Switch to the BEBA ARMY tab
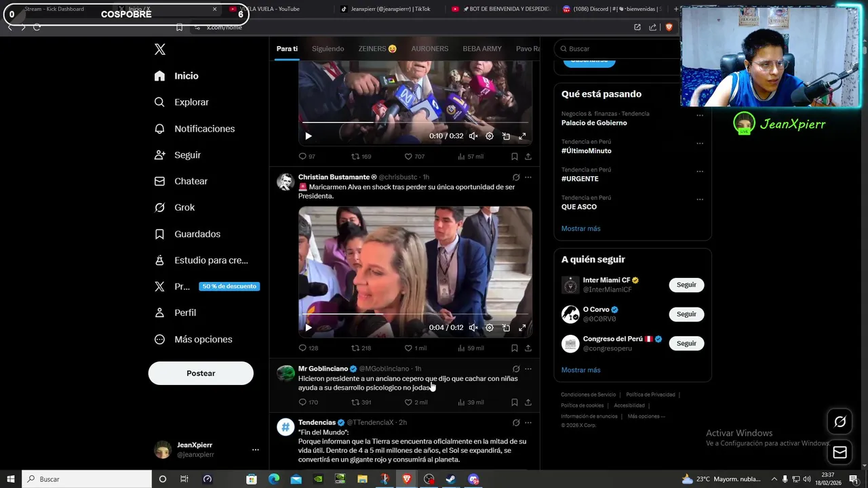 click(482, 49)
